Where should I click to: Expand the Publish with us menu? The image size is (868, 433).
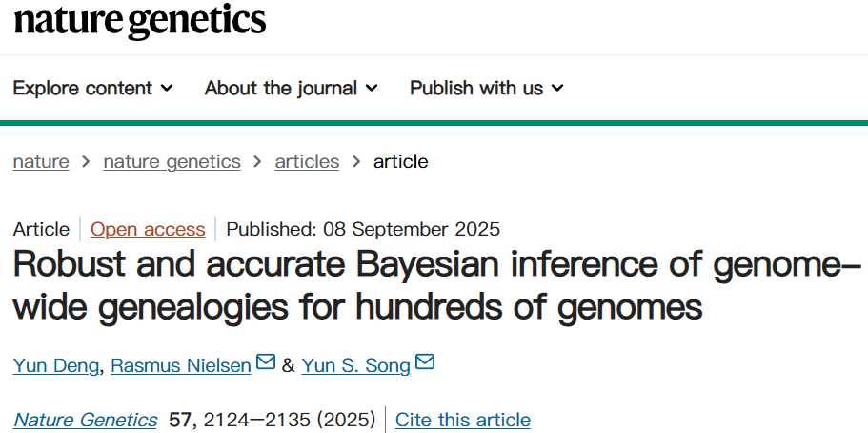tap(486, 88)
